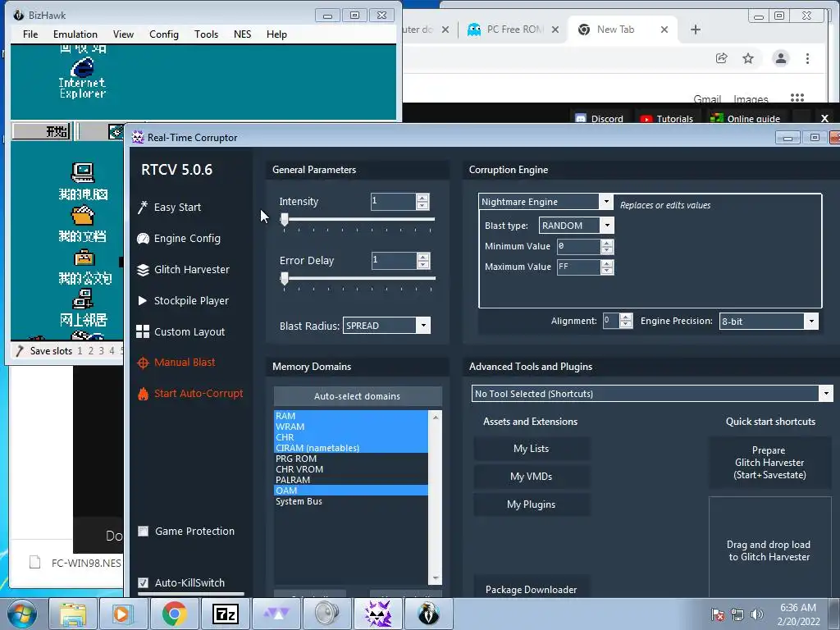This screenshot has width=840, height=630.
Task: Open My VMDs button
Action: tap(532, 477)
